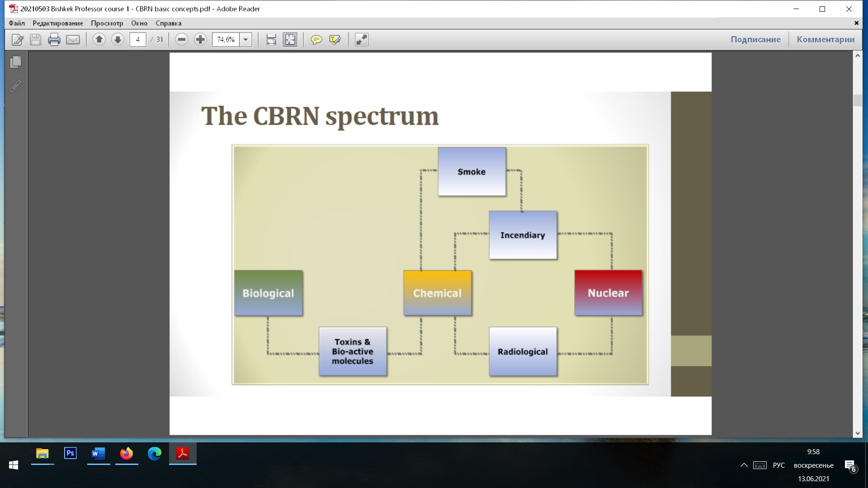
Task: Click the highlight text tool icon
Action: [335, 39]
